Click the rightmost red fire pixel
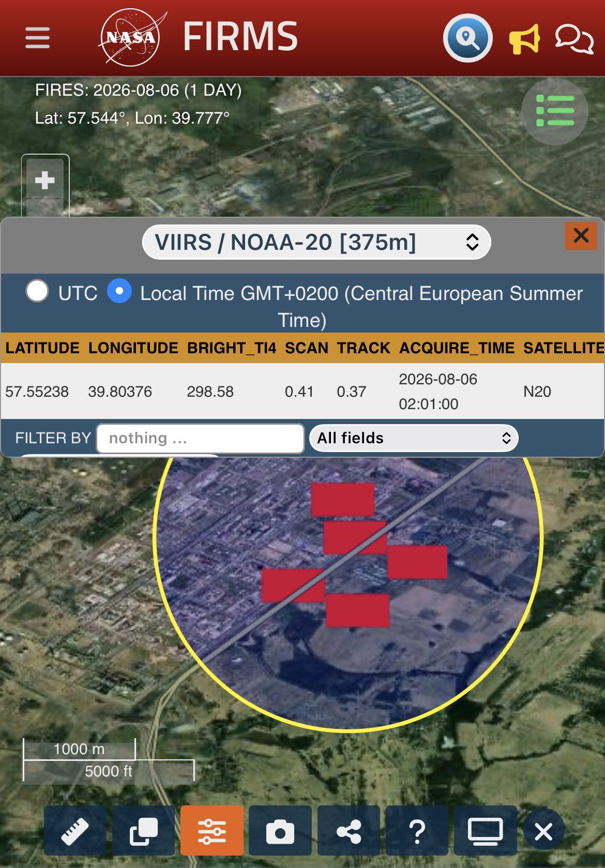The height and width of the screenshot is (868, 605). coord(417,562)
